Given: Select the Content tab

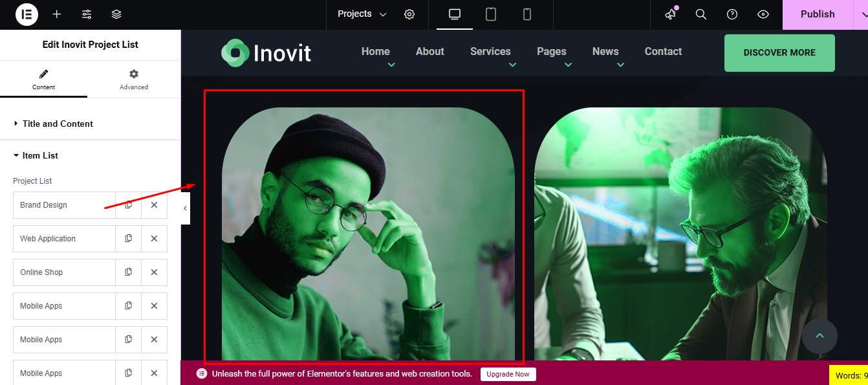Looking at the screenshot, I should pos(43,80).
